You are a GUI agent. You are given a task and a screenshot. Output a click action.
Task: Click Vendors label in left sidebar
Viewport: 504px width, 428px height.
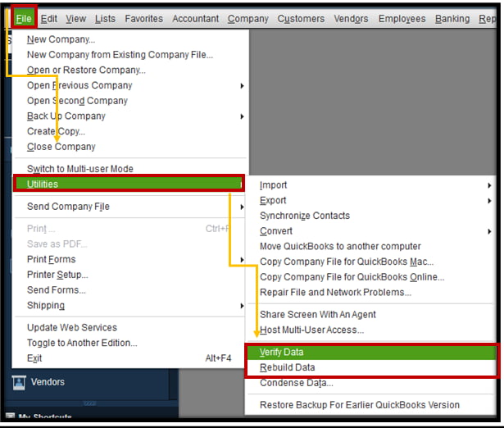(48, 382)
